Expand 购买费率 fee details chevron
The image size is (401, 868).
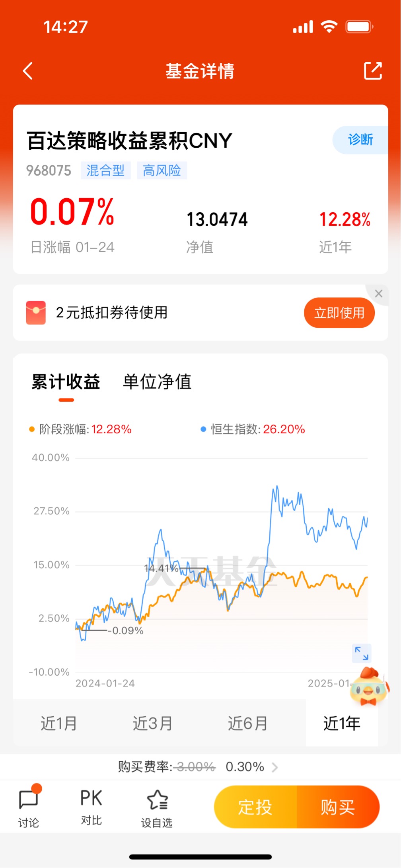pos(274,767)
